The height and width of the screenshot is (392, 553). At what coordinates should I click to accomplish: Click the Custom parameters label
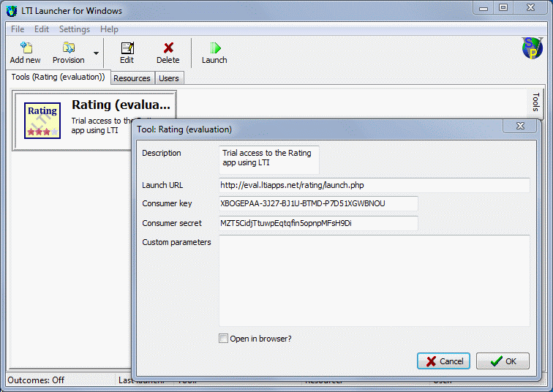pos(177,242)
